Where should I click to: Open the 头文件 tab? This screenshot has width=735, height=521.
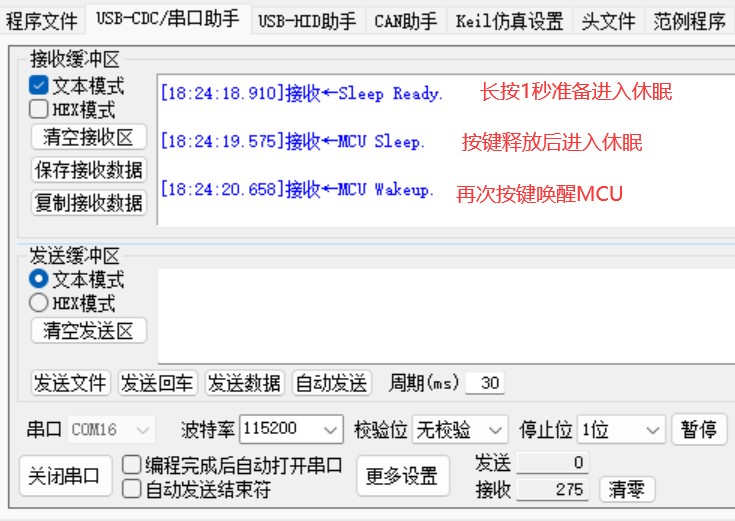[608, 21]
